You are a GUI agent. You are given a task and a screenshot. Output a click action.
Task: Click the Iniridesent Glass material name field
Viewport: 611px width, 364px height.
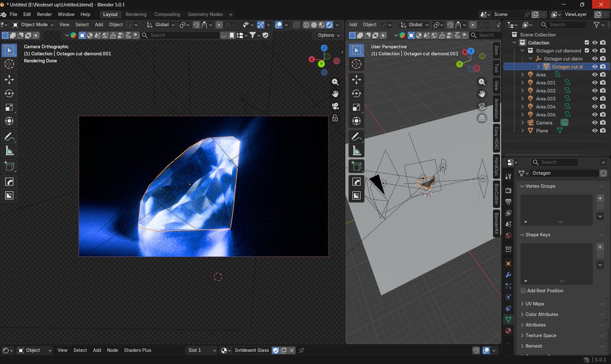252,350
